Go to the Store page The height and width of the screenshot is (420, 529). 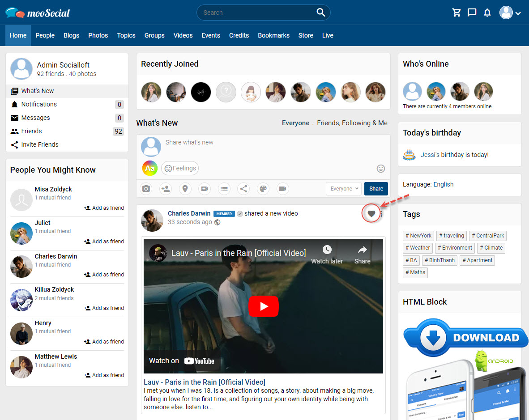(x=306, y=35)
